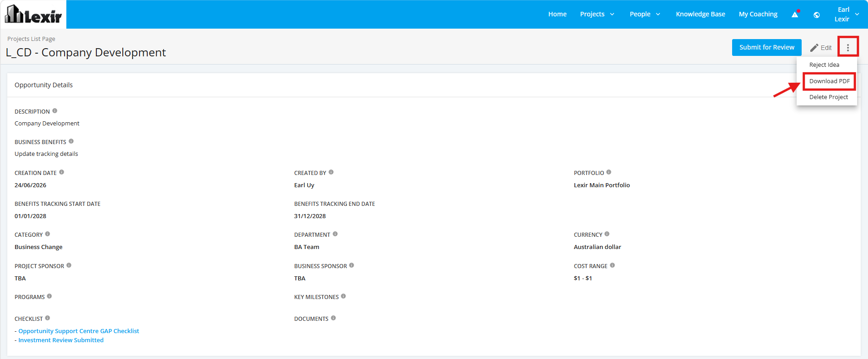Click info icon next to DESCRIPTION

click(55, 111)
